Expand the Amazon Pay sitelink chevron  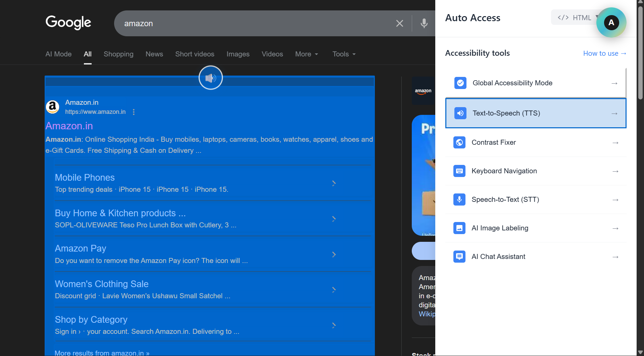click(x=334, y=254)
